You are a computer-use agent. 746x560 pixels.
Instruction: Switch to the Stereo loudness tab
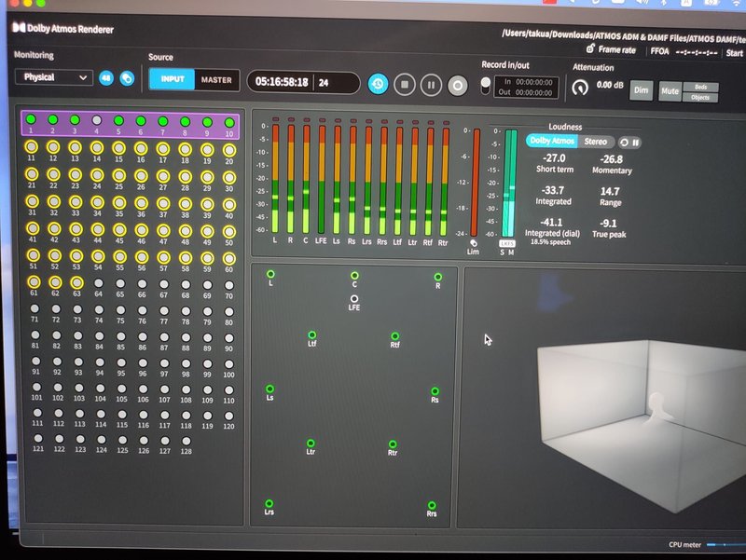coord(596,142)
